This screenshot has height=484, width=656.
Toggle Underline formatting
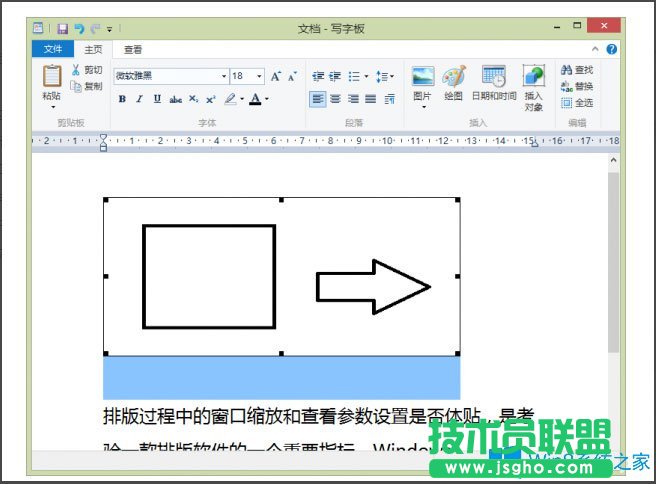[x=157, y=99]
